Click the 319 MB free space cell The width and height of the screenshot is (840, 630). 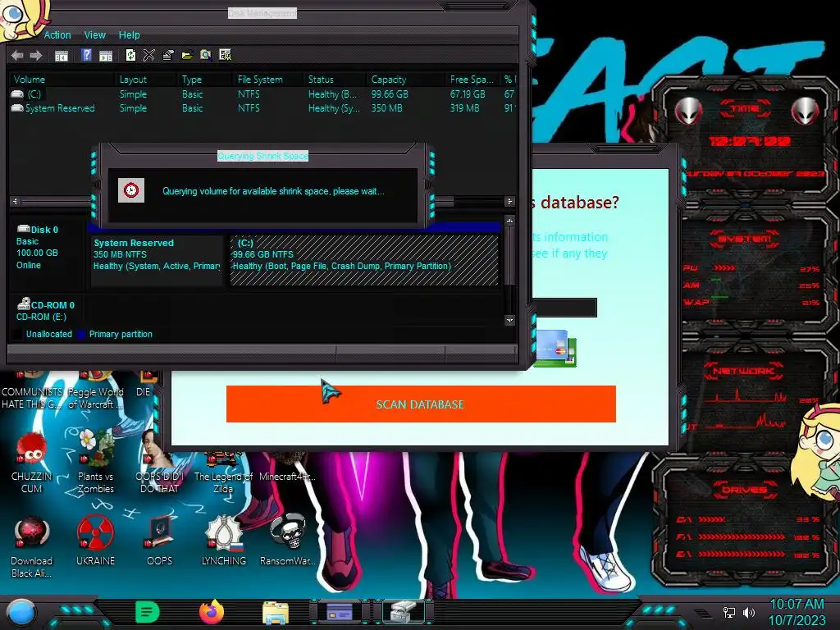coord(464,107)
